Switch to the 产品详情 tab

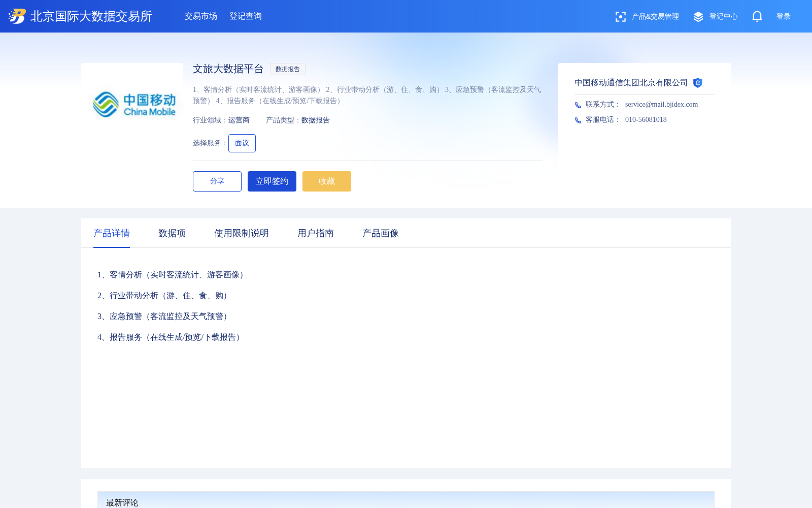[112, 233]
